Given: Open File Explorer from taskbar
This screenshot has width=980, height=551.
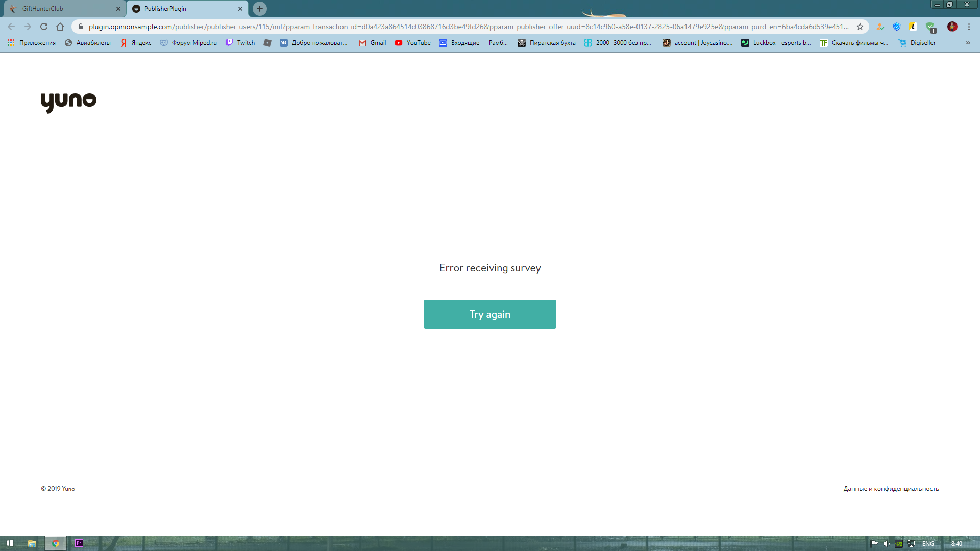Looking at the screenshot, I should (32, 543).
